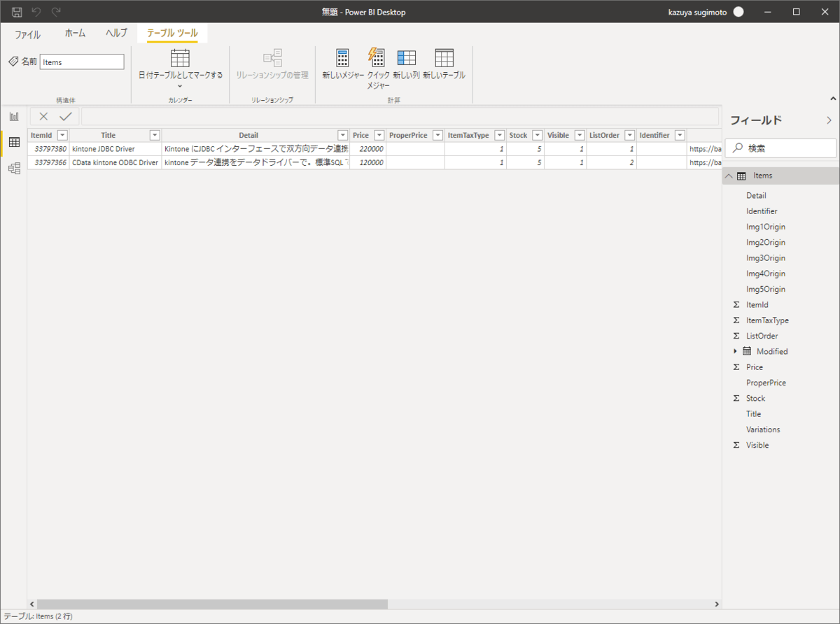Create a 新しいテーブル from the ribbon
Viewport: 840px width, 624px height.
444,65
